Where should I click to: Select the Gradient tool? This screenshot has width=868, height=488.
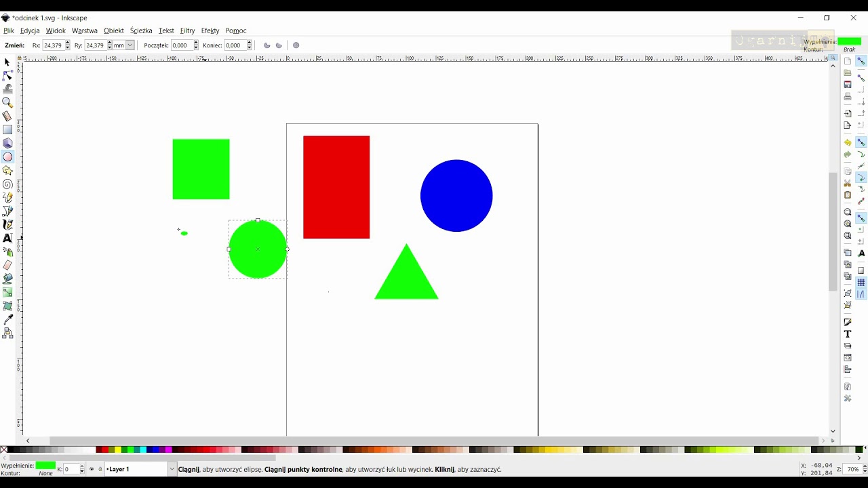tap(7, 293)
